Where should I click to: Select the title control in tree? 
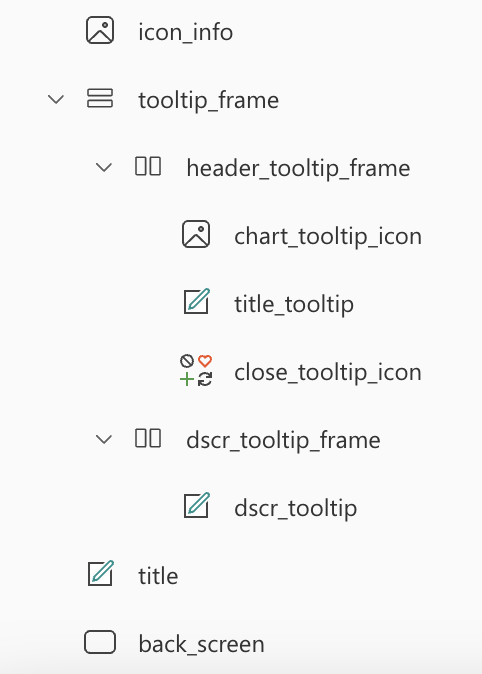pos(158,576)
